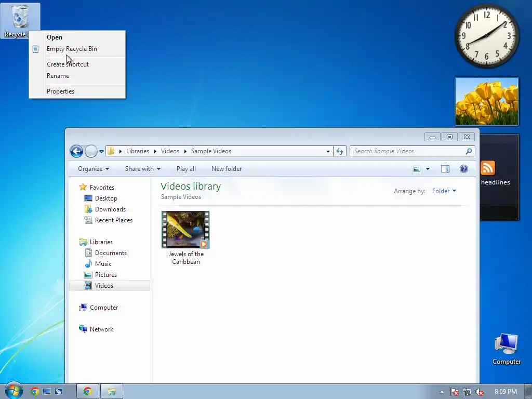The width and height of the screenshot is (532, 399).
Task: Click the Refresh button in address bar
Action: pyautogui.click(x=340, y=151)
